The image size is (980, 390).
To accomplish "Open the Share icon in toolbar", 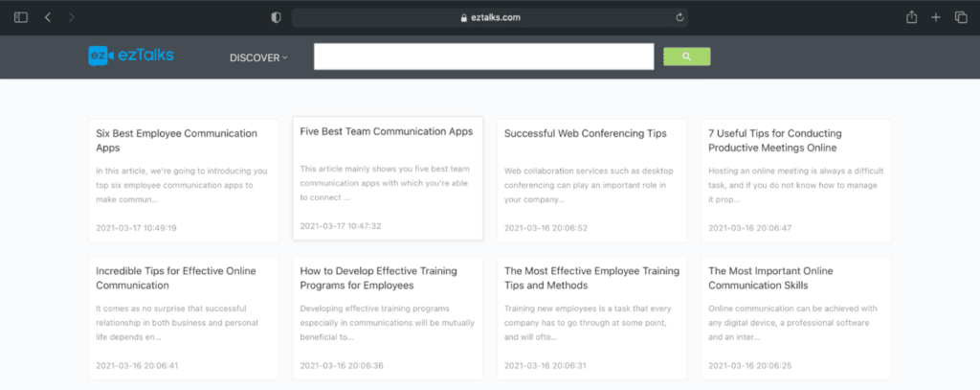I will (912, 17).
